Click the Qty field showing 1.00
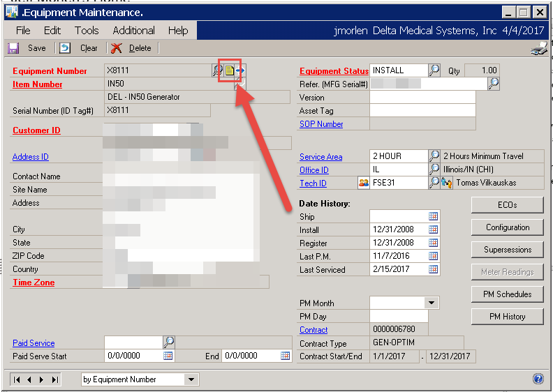Screen dimensions: 553x392 (x=482, y=70)
